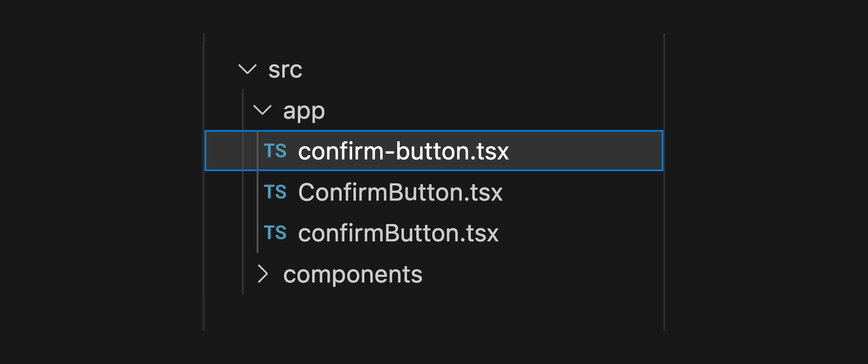Screen dimensions: 868x364
Task: Click blank row space right of app
Action: 494,110
